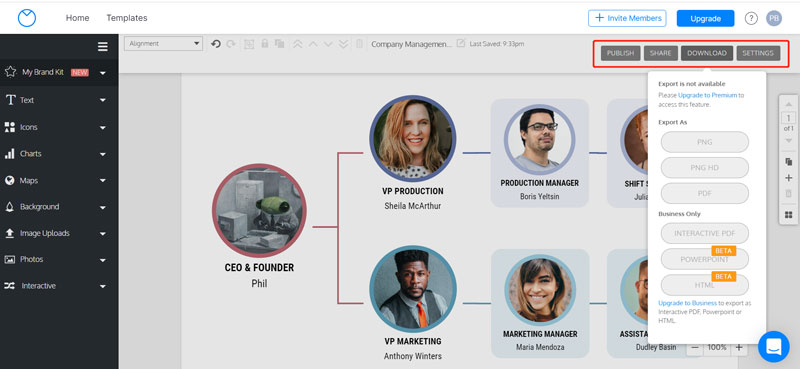This screenshot has width=800, height=369.
Task: Click the PUBLISH button
Action: click(620, 53)
